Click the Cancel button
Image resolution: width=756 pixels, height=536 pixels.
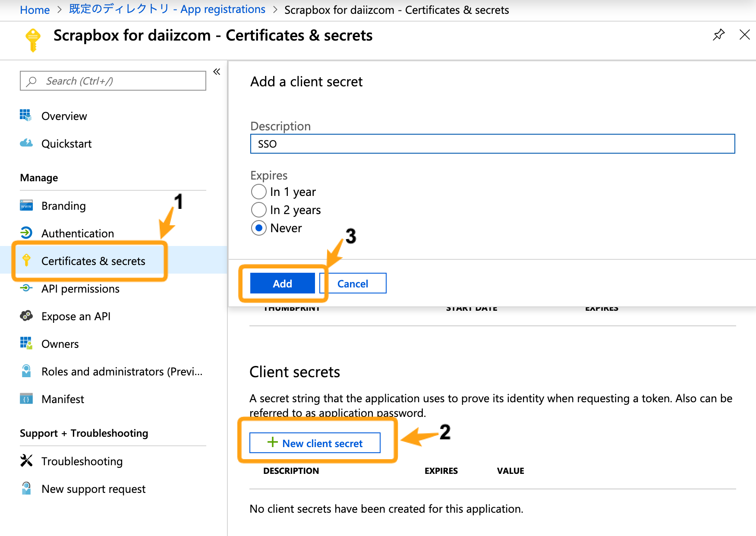[353, 284]
